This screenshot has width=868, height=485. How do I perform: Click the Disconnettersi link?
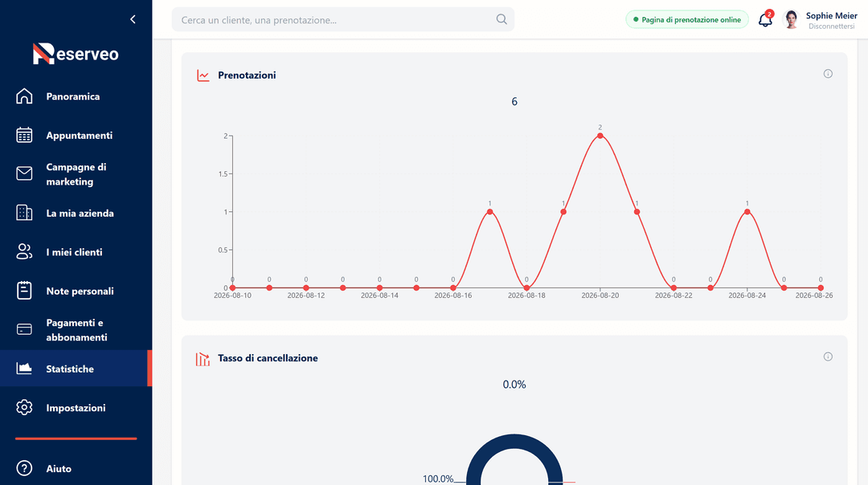pos(832,26)
